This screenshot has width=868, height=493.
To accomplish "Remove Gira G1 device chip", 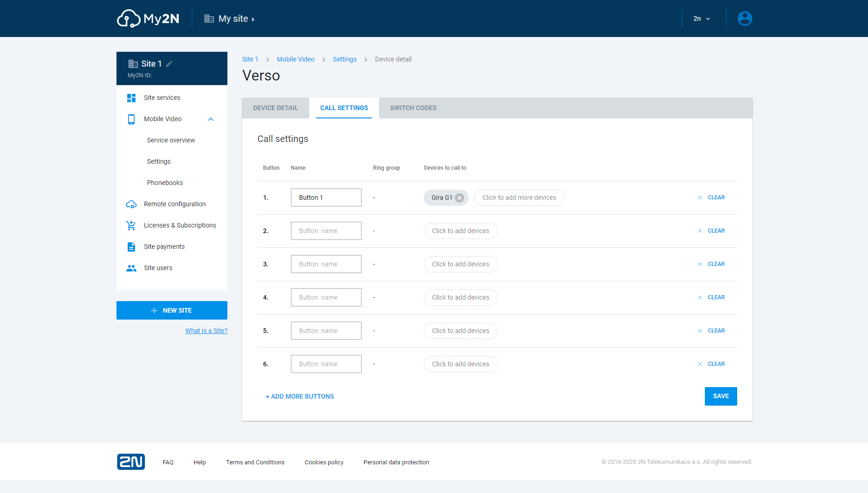I will [x=459, y=198].
